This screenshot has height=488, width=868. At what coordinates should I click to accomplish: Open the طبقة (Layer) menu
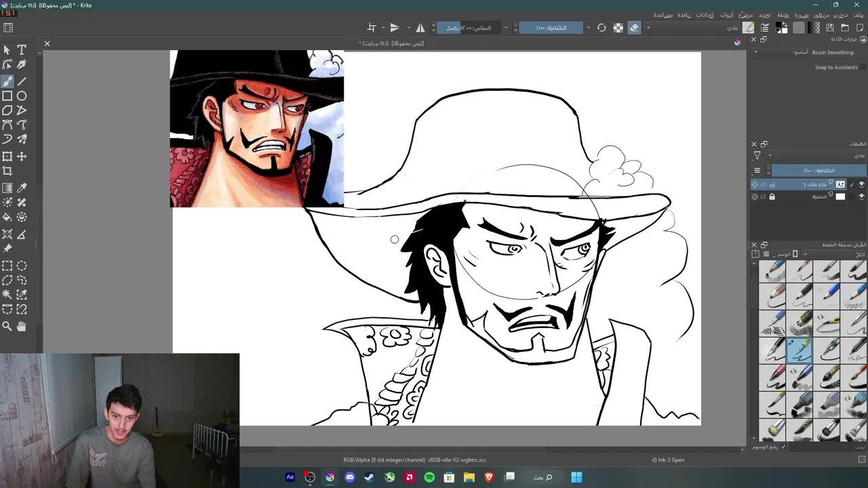coord(783,14)
